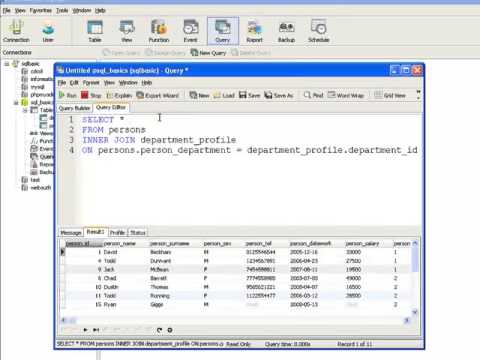Jump to last record navigation button

click(x=96, y=330)
